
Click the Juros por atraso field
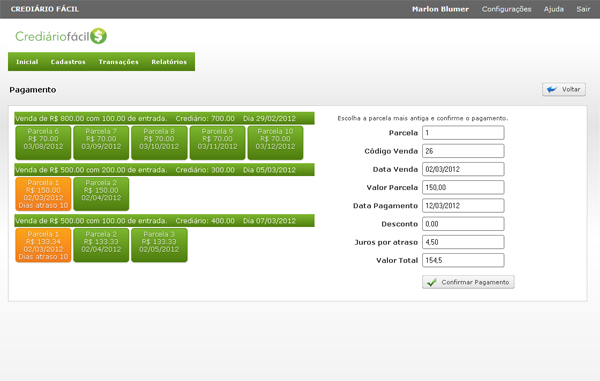tap(463, 242)
